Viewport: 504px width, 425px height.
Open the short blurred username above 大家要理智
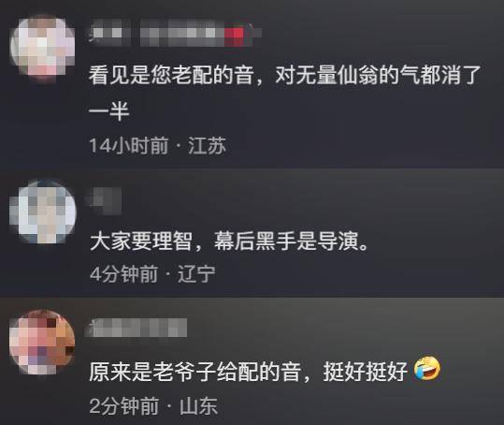(x=105, y=200)
